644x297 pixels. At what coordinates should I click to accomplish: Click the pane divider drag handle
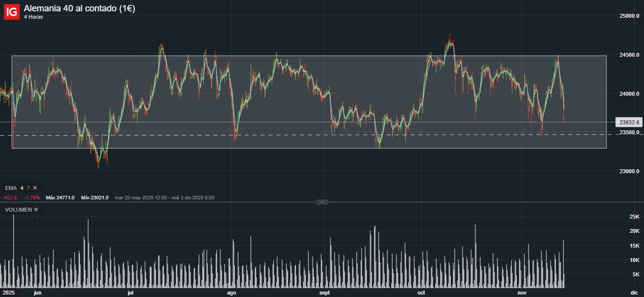click(x=322, y=202)
